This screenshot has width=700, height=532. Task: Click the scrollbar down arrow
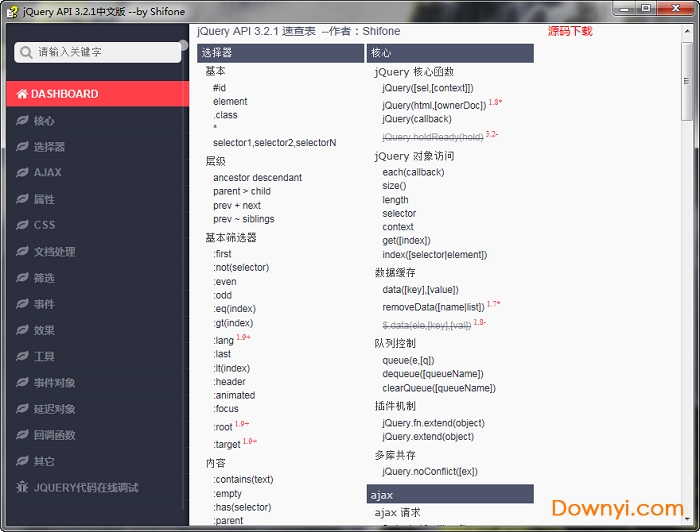click(x=687, y=519)
